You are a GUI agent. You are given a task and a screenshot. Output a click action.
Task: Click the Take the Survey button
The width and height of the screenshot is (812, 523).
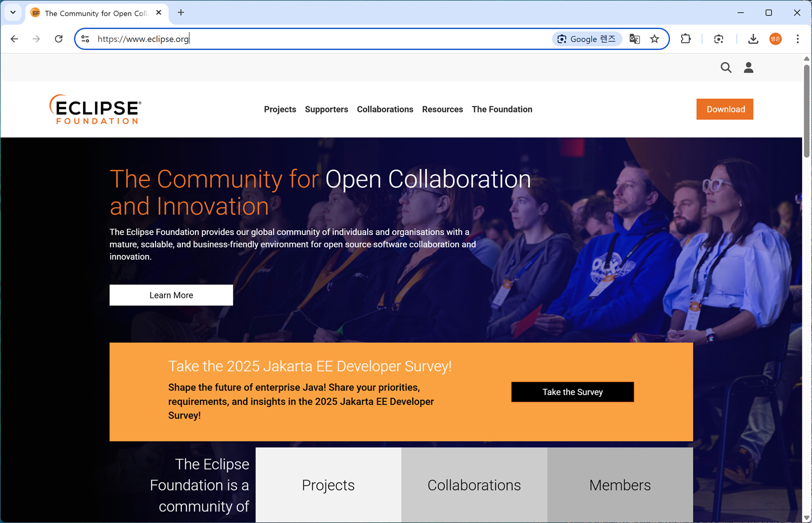(573, 392)
